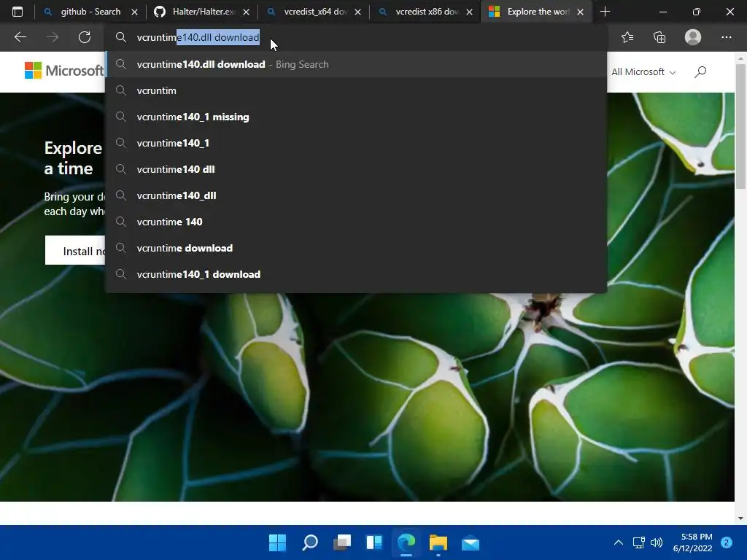Pick the 'vcruntim' suggestion
The image size is (747, 560).
(x=356, y=90)
